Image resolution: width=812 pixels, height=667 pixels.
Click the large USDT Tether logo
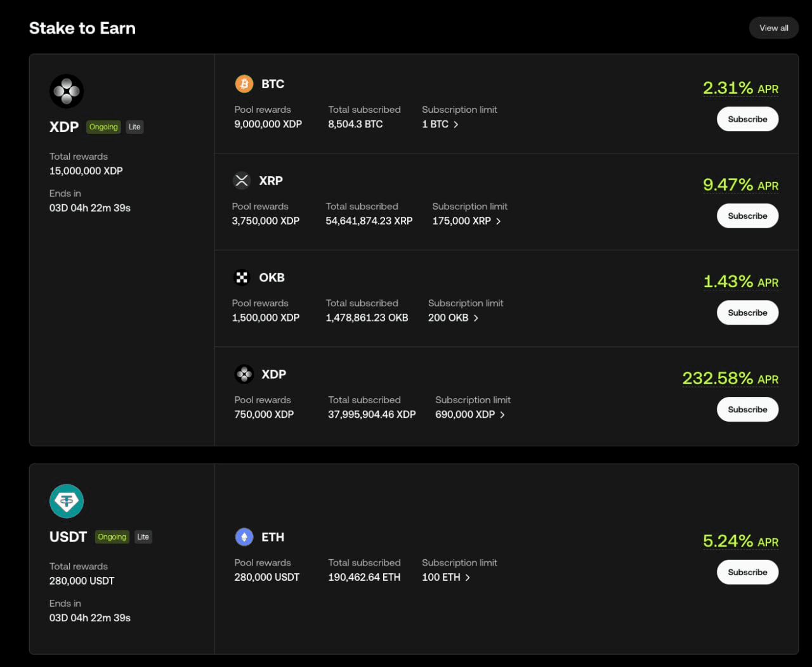[x=67, y=501]
